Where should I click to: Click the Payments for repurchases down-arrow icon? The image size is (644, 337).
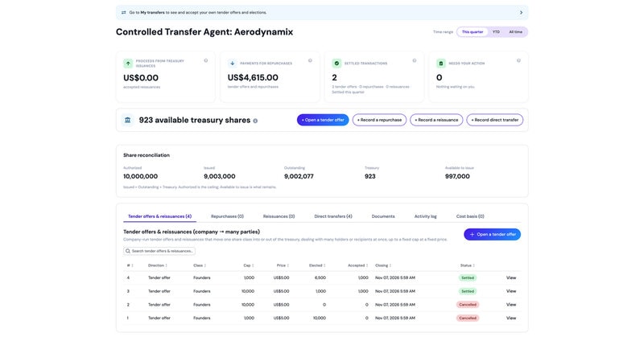(233, 64)
